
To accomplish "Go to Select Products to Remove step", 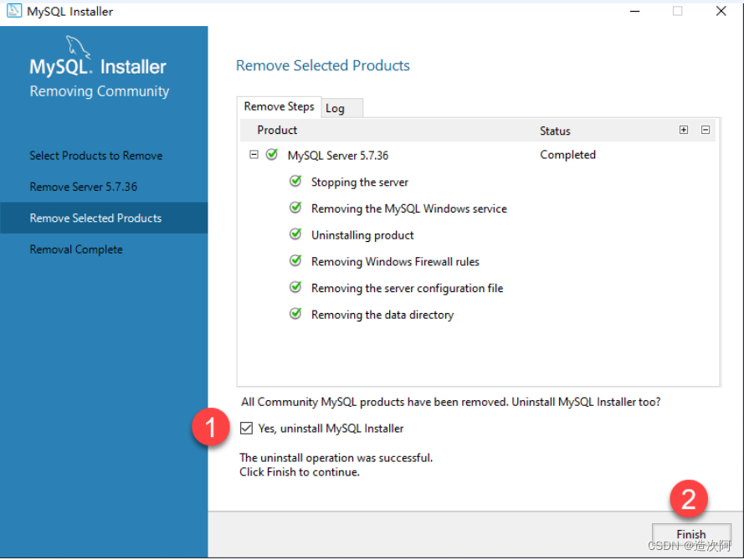I will click(x=96, y=156).
